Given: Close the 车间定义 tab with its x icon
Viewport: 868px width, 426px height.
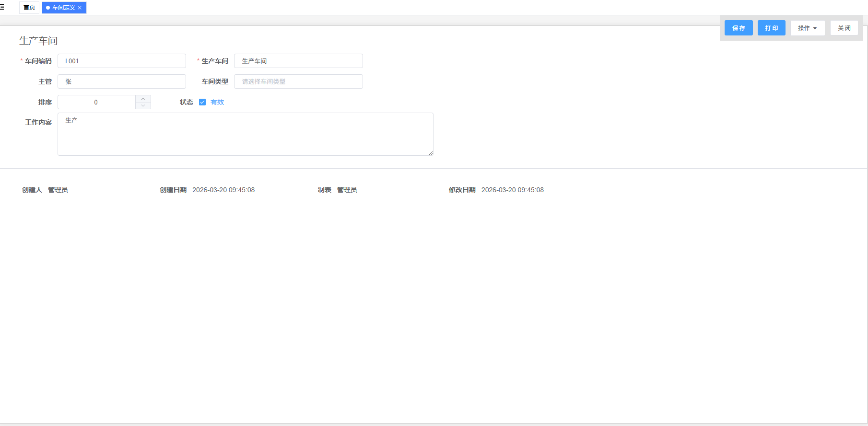Looking at the screenshot, I should pos(80,8).
